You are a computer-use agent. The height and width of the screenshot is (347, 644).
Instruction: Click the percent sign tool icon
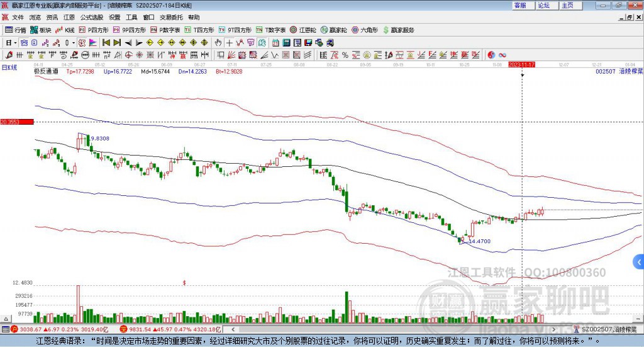tap(345, 55)
